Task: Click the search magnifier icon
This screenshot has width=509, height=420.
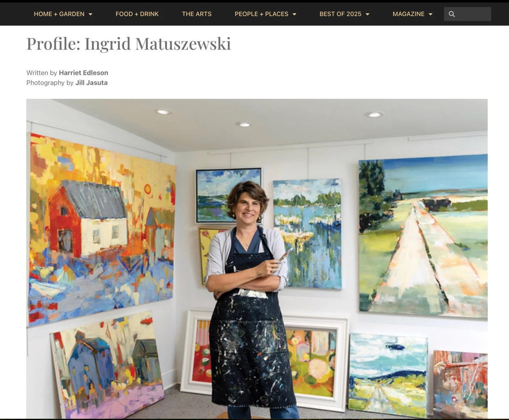Action: pos(452,14)
